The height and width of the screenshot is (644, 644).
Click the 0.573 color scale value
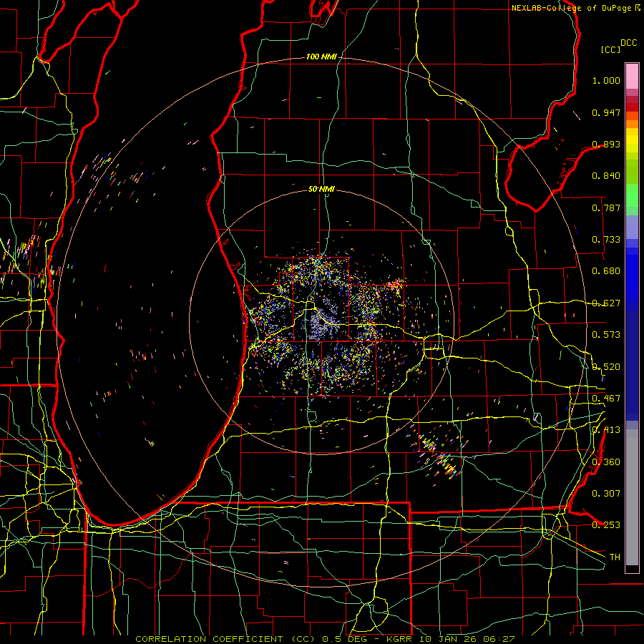pos(606,335)
